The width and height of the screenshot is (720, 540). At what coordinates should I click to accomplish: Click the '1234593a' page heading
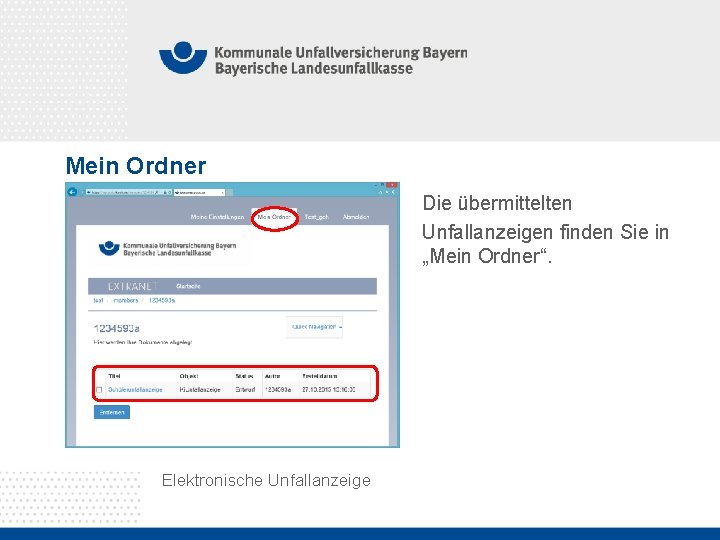click(116, 328)
